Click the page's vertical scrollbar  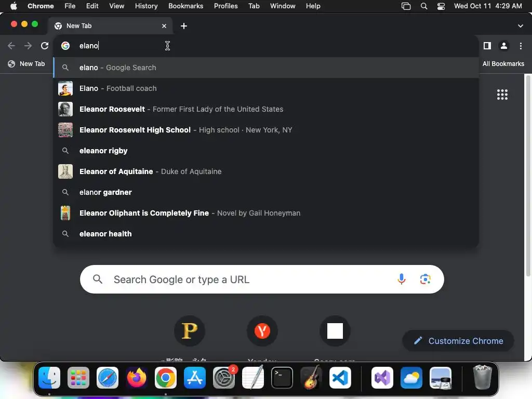pyautogui.click(x=528, y=177)
